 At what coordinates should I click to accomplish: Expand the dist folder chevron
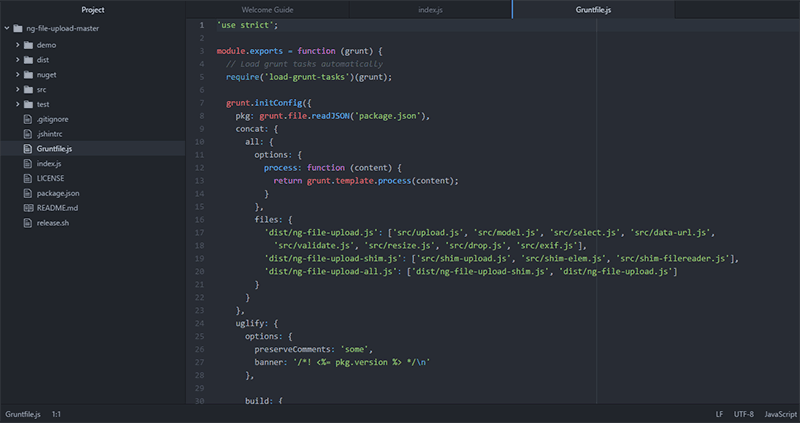click(x=17, y=60)
